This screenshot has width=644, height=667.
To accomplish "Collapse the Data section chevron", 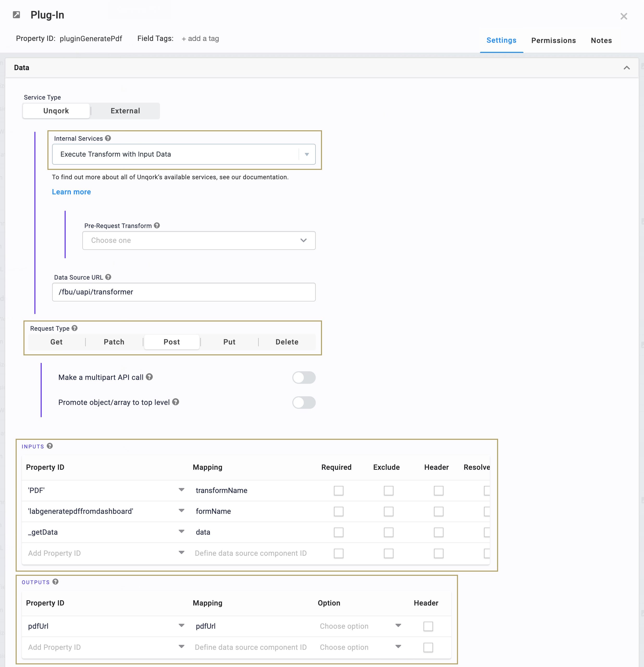I will 627,68.
